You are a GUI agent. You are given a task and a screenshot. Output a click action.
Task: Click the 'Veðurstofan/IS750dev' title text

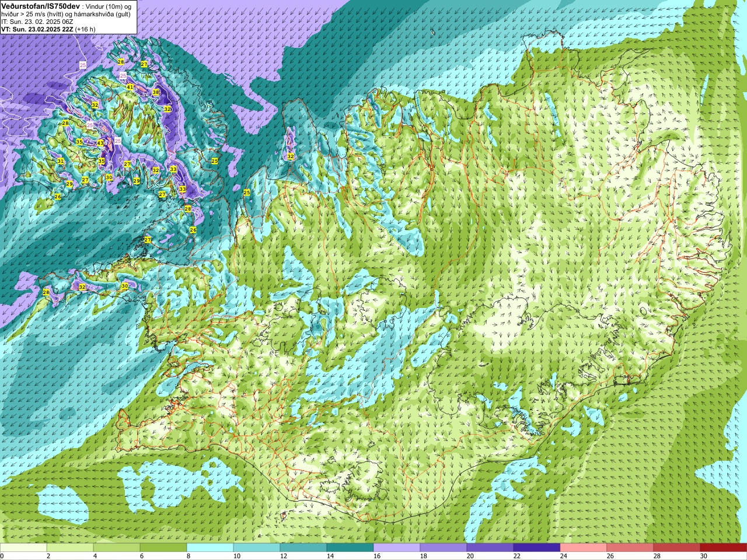(x=40, y=6)
